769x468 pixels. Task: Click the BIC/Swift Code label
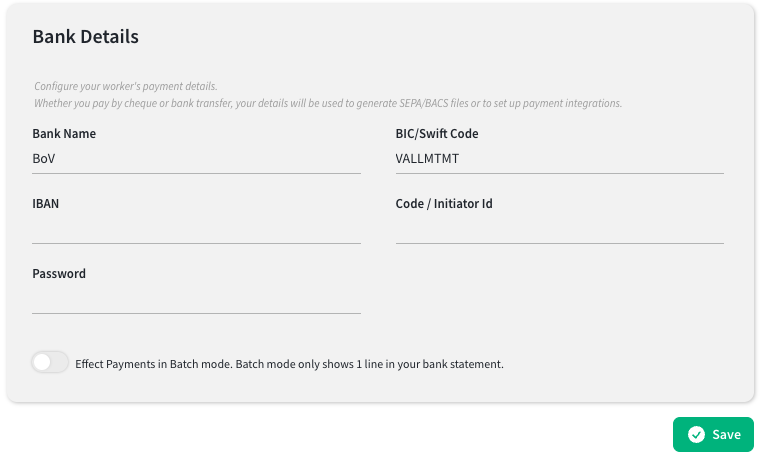click(x=437, y=133)
